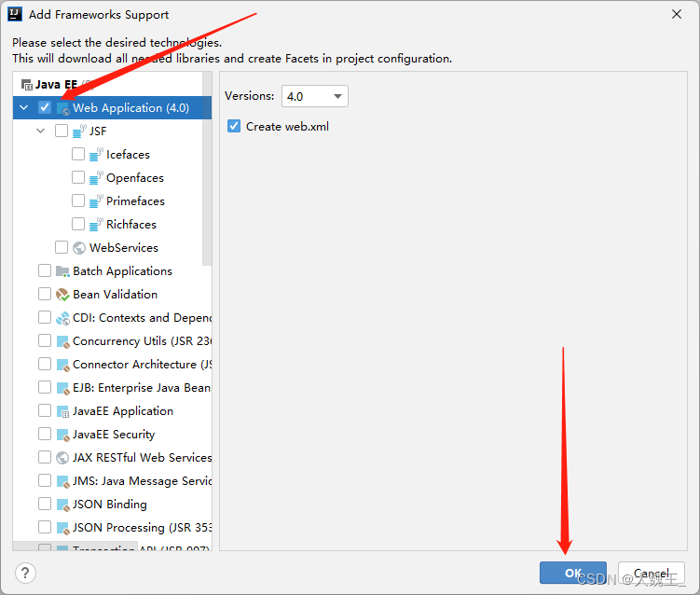The image size is (700, 595).
Task: Click the EJB Enterprise Java Beans icon
Action: pyautogui.click(x=63, y=388)
